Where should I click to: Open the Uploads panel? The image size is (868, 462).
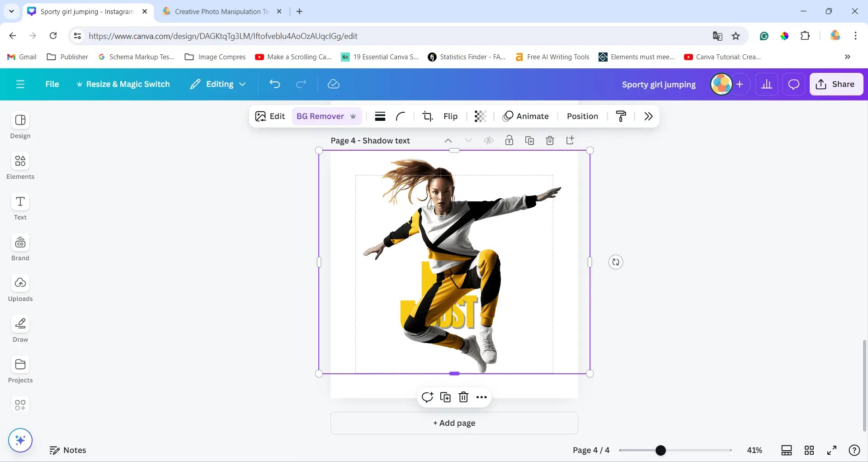coord(20,288)
